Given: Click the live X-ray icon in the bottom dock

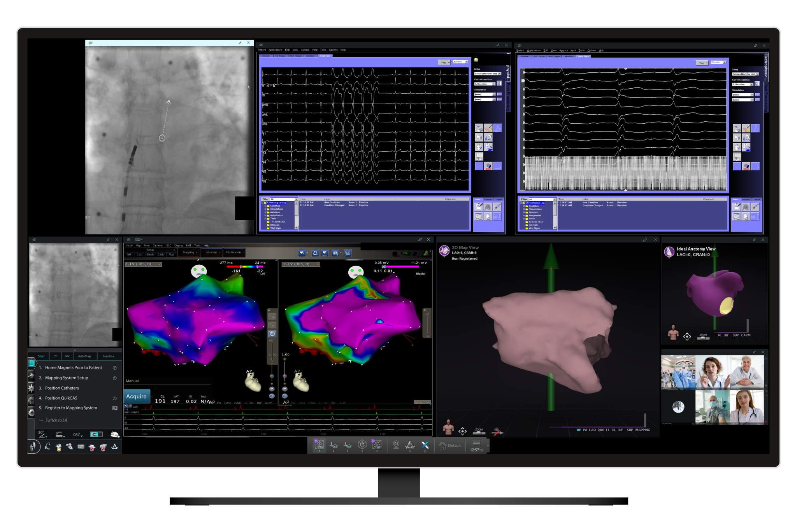Looking at the screenshot, I should 319,444.
